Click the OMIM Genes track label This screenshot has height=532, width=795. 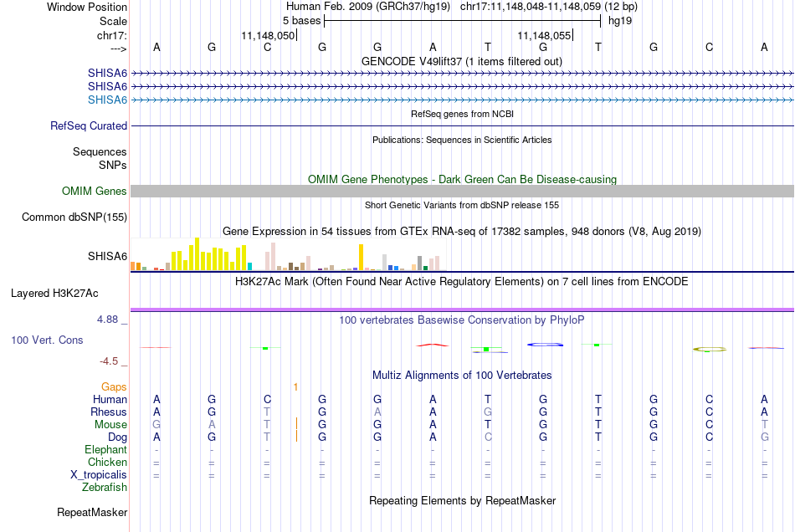click(94, 191)
